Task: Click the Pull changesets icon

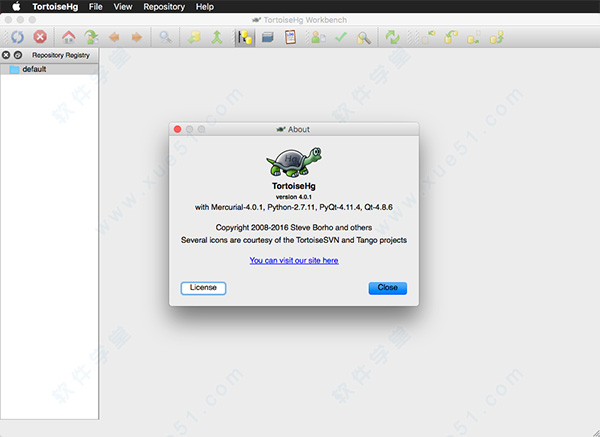Action: click(451, 37)
